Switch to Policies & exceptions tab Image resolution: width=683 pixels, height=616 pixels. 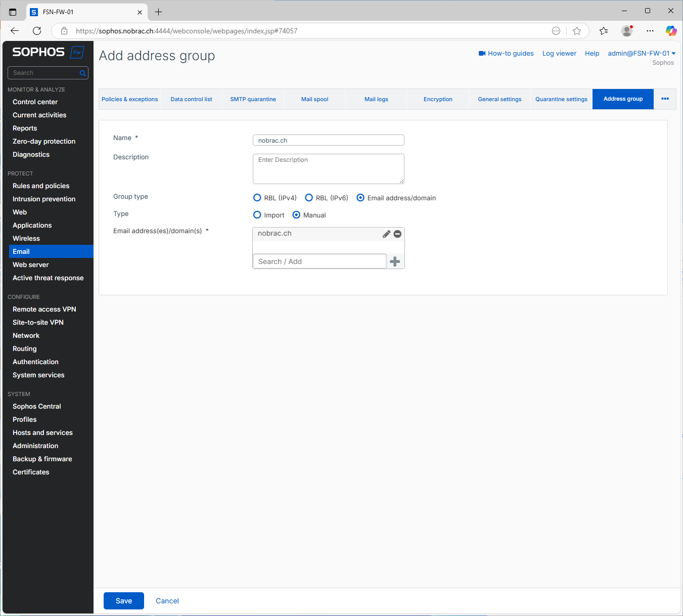[130, 99]
